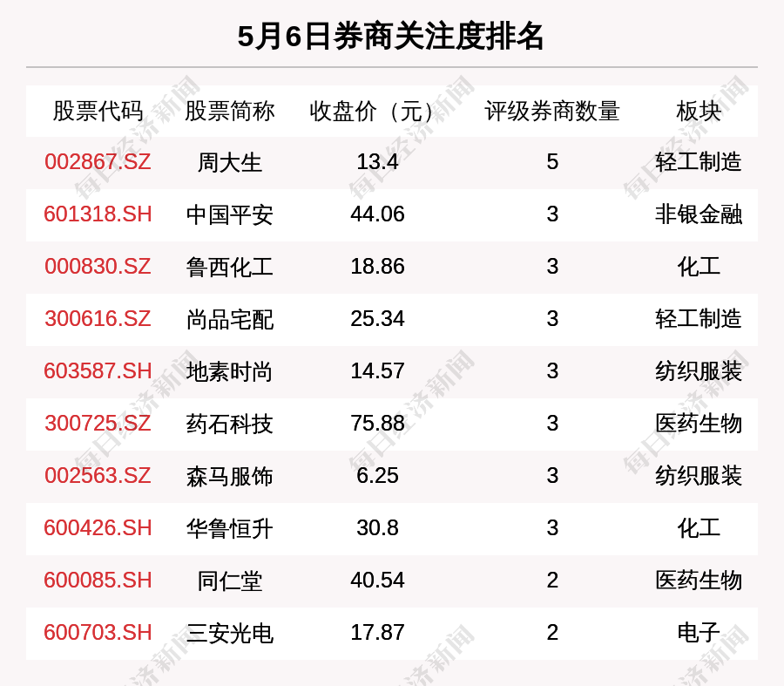Select sector 非银金融

699,214
